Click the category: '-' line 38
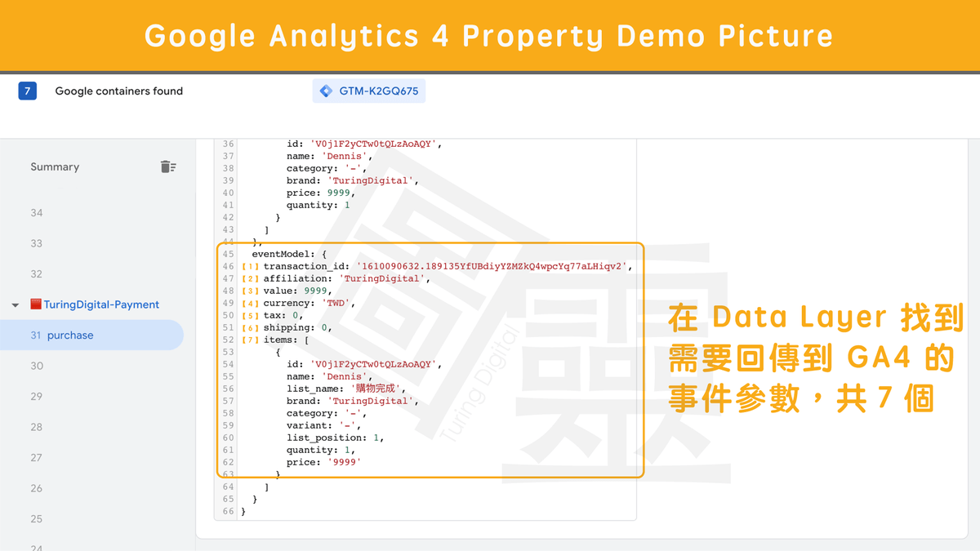 click(327, 168)
